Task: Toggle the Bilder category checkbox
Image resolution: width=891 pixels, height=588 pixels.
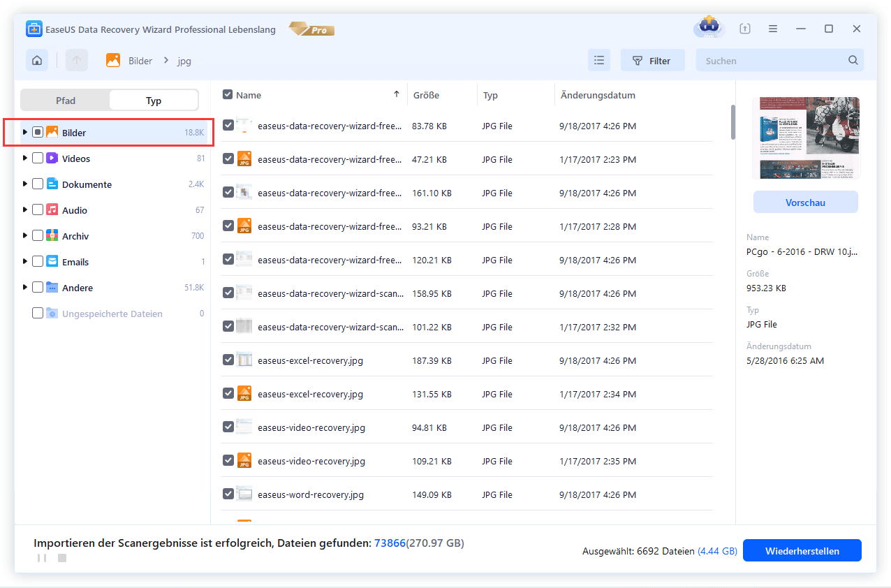Action: (38, 132)
